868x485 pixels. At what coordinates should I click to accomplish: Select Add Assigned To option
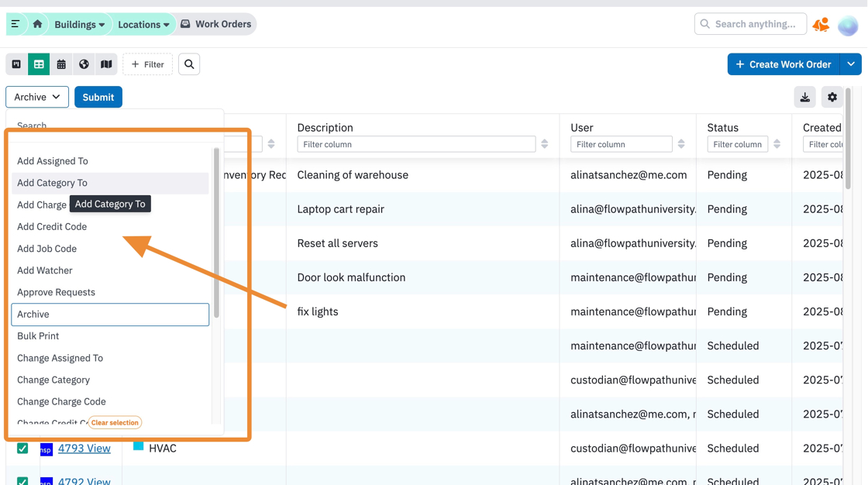coord(110,161)
